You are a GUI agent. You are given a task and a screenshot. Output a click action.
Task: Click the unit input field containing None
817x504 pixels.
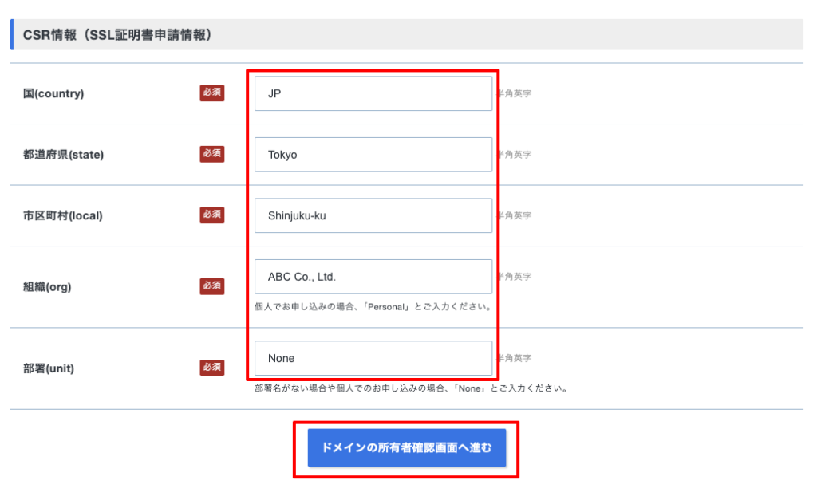(x=373, y=359)
